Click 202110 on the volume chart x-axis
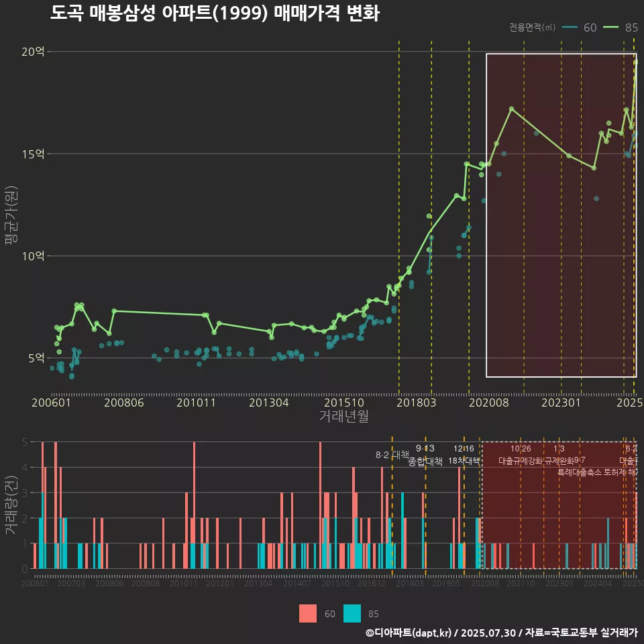Screen dimensions: 644x644 point(521,583)
